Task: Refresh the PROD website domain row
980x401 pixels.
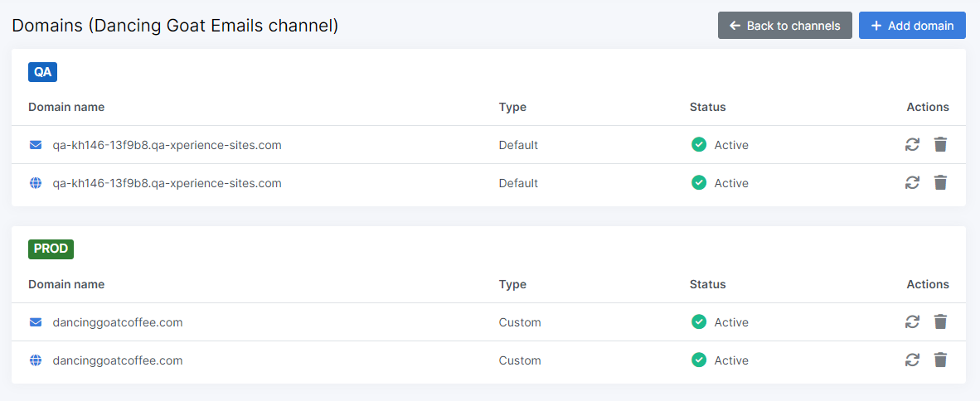Action: (x=912, y=360)
